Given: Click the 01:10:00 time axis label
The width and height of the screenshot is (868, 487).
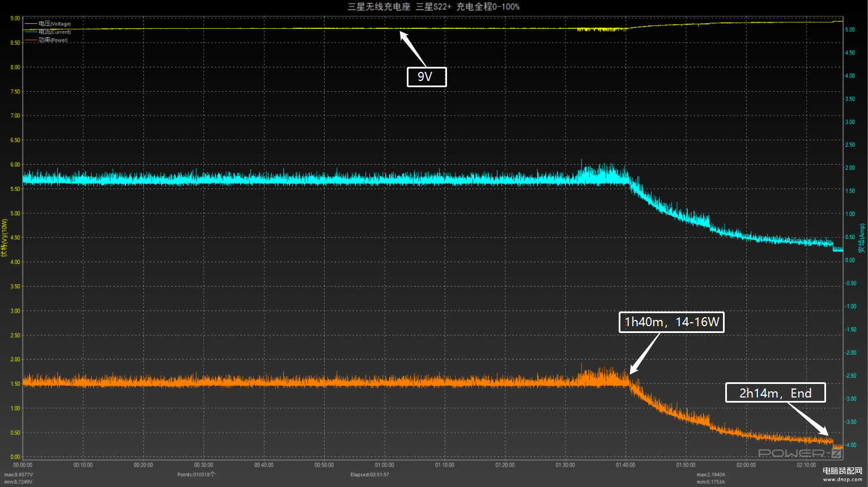Looking at the screenshot, I should [x=445, y=465].
